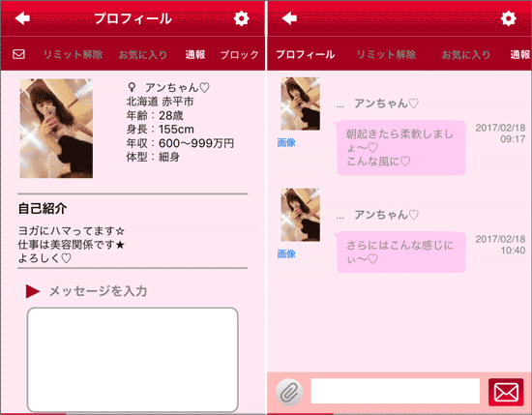Tap メッセージを入力 label
This screenshot has width=532, height=415.
(x=99, y=291)
